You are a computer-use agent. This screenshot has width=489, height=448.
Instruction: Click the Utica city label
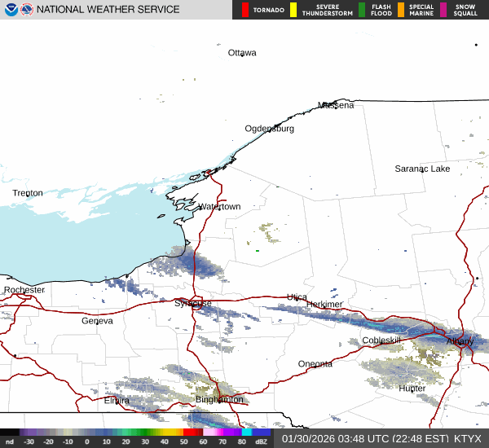coord(297,297)
